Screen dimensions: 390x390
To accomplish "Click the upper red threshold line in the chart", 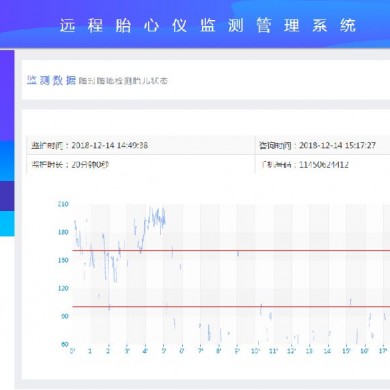I will 231,250.
